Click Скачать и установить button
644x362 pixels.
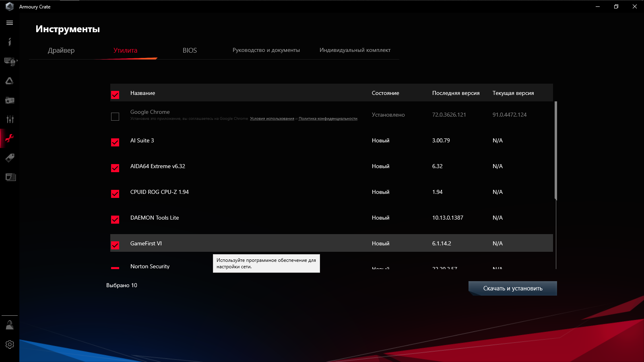coord(512,288)
